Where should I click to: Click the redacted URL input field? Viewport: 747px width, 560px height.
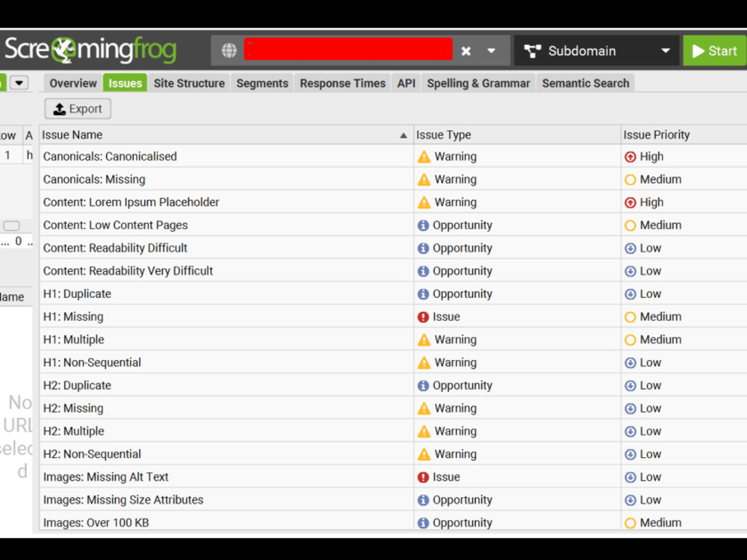348,49
